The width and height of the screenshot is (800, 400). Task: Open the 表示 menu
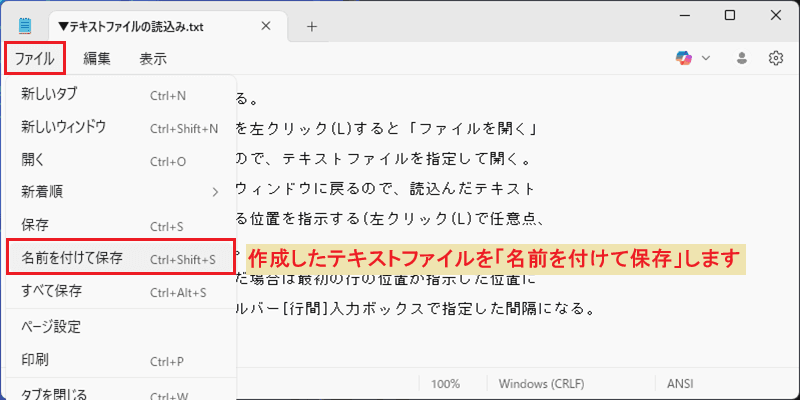point(153,59)
